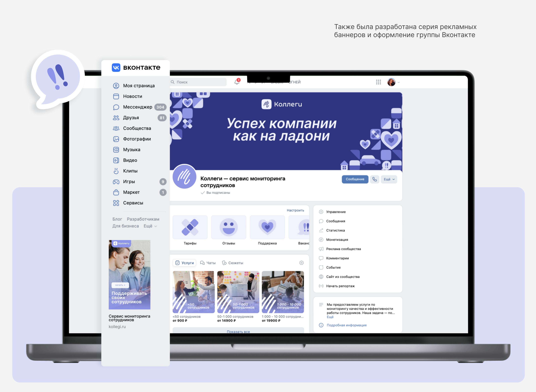
Task: Open the Управление gear item
Action: 336,212
